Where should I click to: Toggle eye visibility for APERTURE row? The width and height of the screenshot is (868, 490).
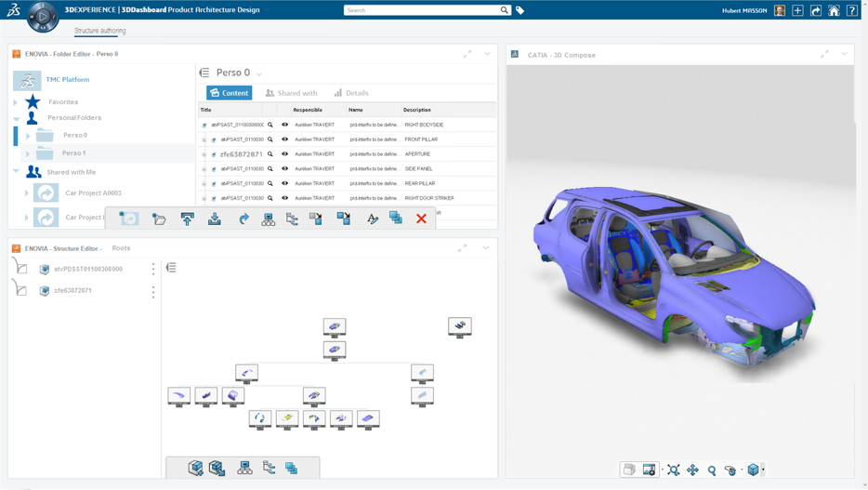pyautogui.click(x=284, y=154)
